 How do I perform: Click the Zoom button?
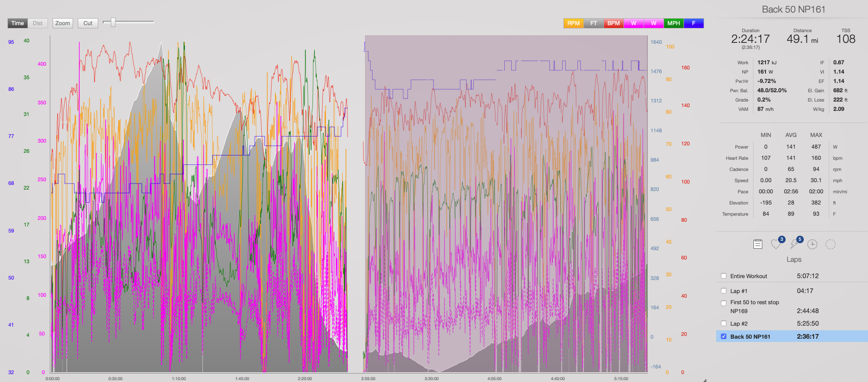[x=63, y=23]
